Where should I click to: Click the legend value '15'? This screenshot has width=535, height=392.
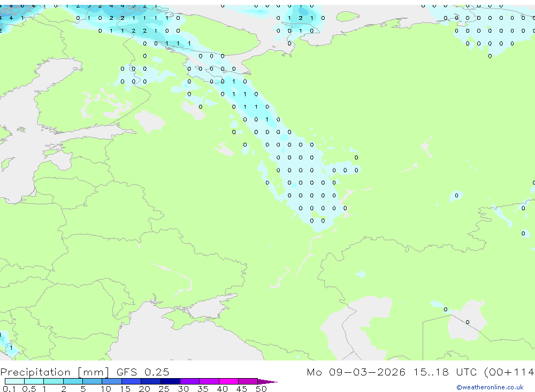coord(125,389)
